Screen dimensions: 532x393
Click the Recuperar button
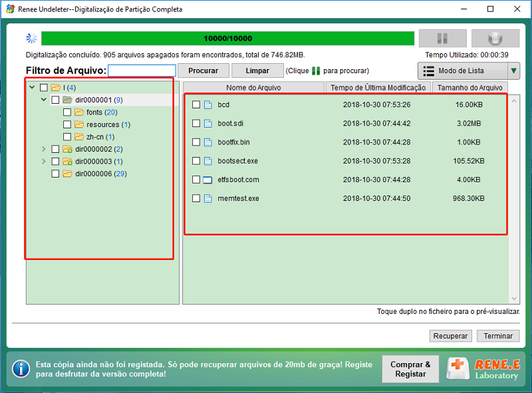point(451,336)
